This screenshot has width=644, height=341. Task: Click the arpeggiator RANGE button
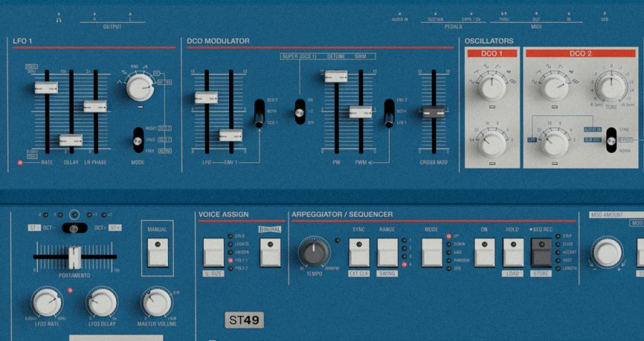click(388, 253)
